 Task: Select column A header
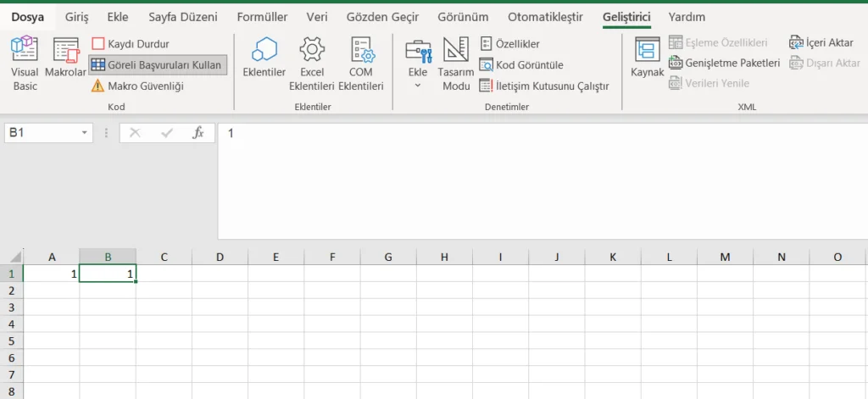click(52, 257)
